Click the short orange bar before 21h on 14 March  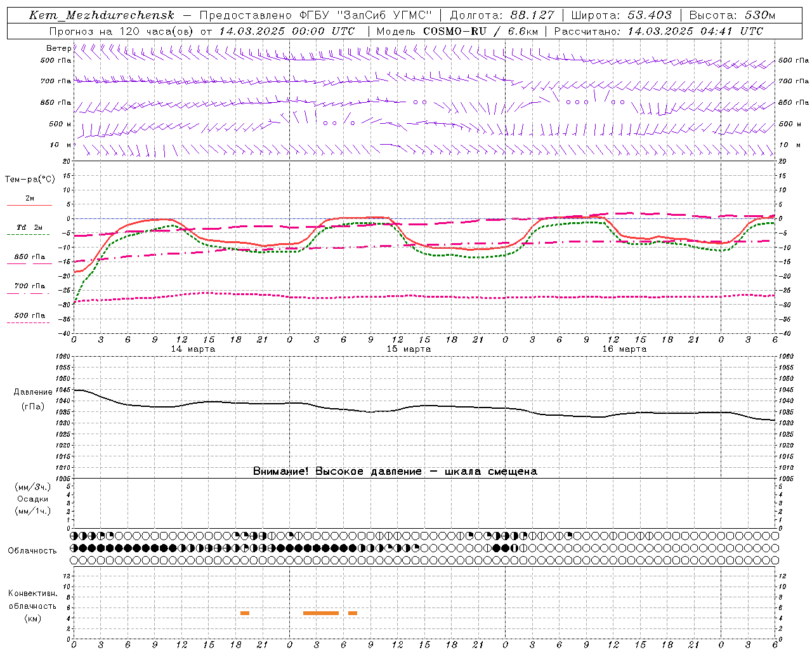click(245, 613)
